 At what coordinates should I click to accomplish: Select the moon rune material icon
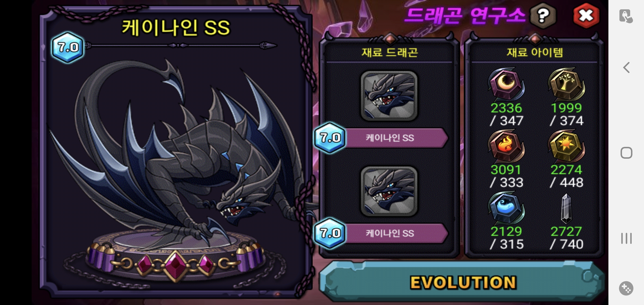506,84
